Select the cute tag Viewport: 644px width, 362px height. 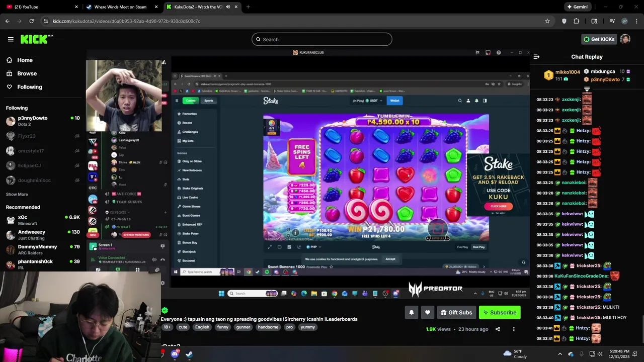click(x=183, y=327)
